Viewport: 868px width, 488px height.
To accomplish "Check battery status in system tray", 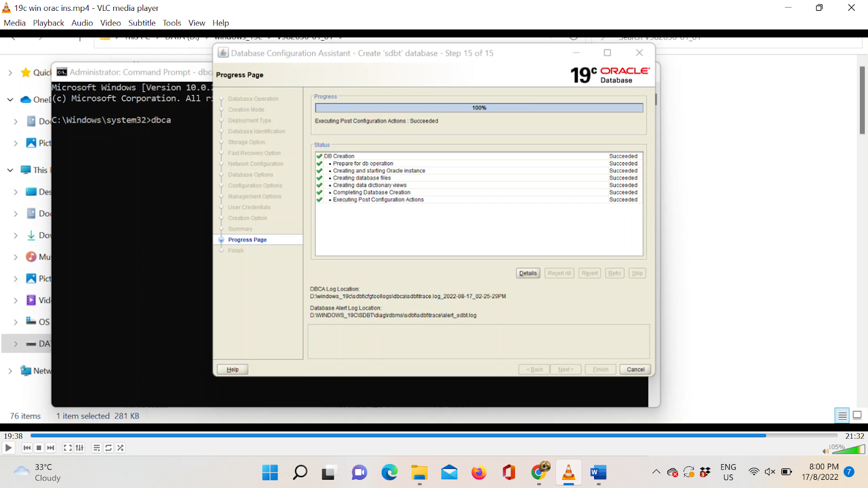I will [x=787, y=472].
